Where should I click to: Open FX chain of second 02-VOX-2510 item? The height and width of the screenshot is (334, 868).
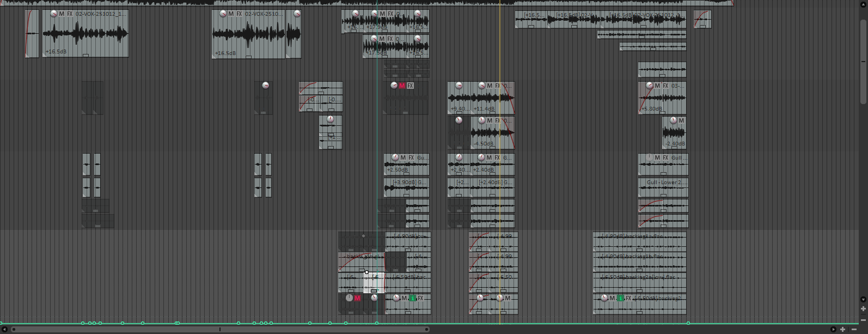pos(239,14)
